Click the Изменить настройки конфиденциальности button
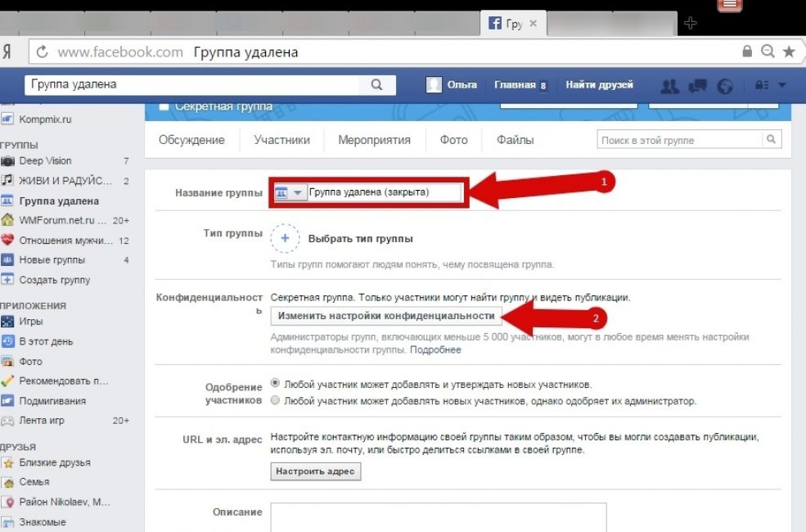The height and width of the screenshot is (532, 806). (386, 316)
